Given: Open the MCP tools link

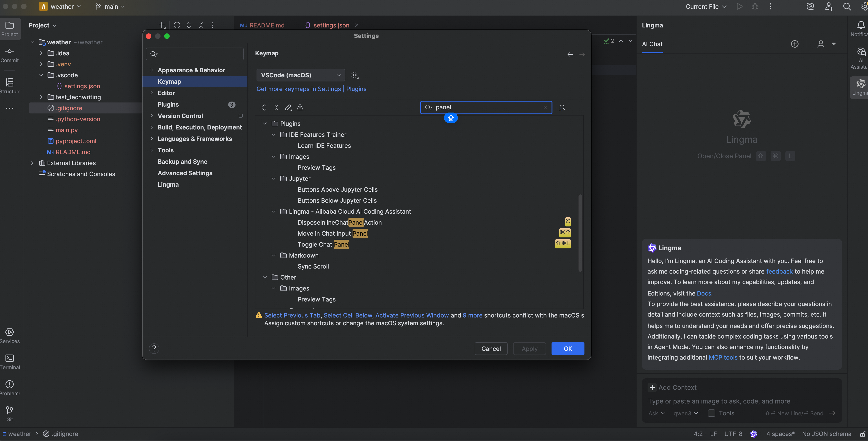Looking at the screenshot, I should pyautogui.click(x=723, y=358).
